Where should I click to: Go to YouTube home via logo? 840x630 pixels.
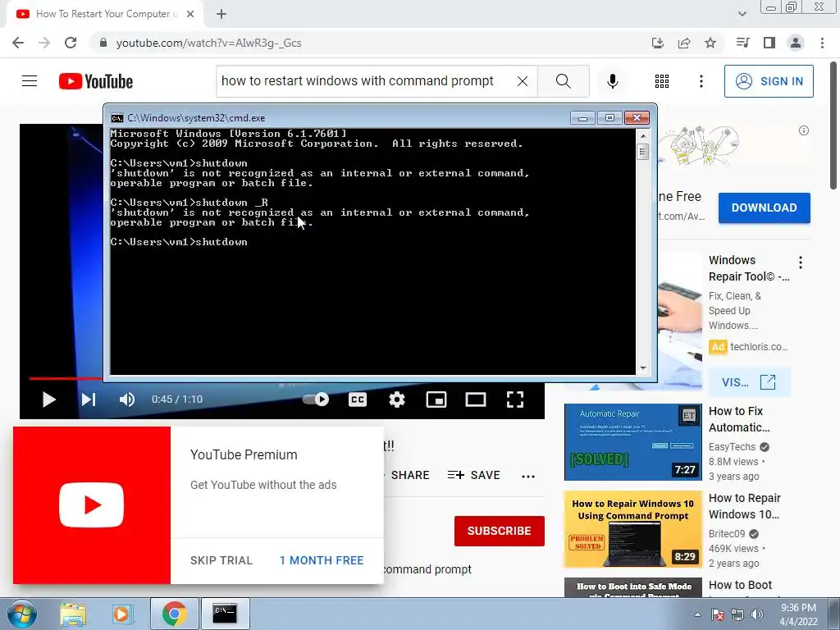click(x=96, y=81)
